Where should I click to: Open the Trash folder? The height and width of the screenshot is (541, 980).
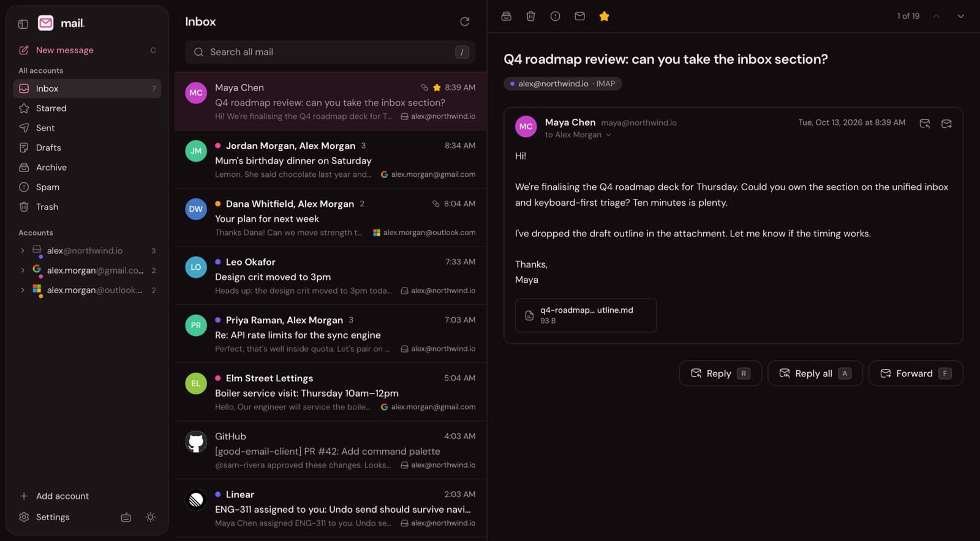tap(87, 207)
